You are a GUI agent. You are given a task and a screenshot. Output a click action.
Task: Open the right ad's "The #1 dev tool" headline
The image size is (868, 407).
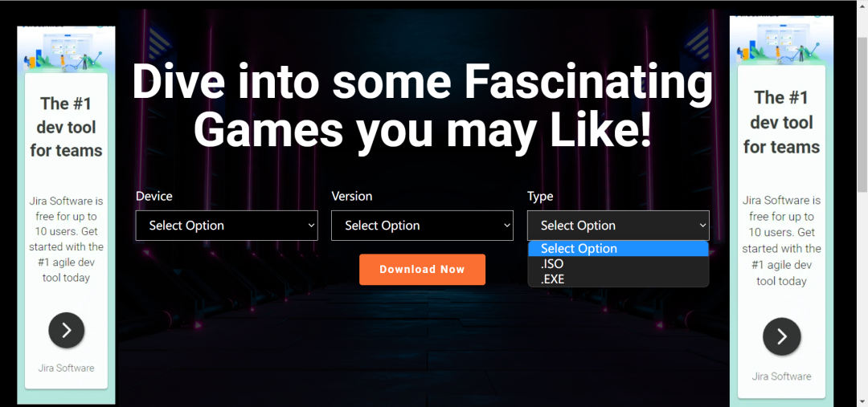click(x=781, y=122)
